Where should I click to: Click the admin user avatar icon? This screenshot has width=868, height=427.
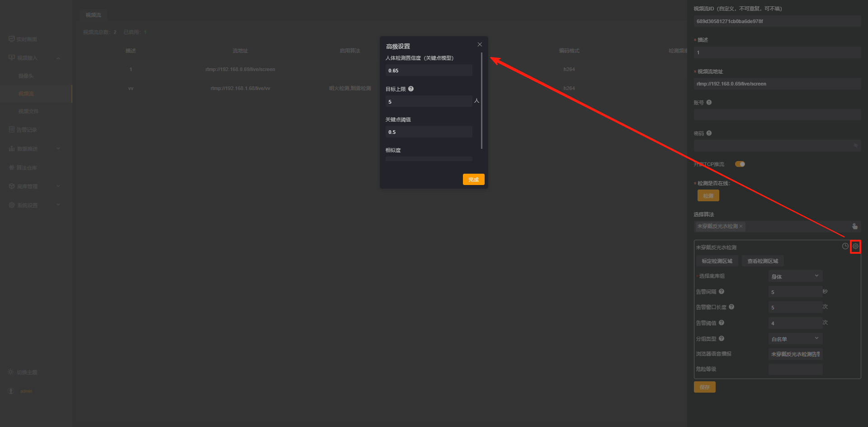tap(11, 391)
